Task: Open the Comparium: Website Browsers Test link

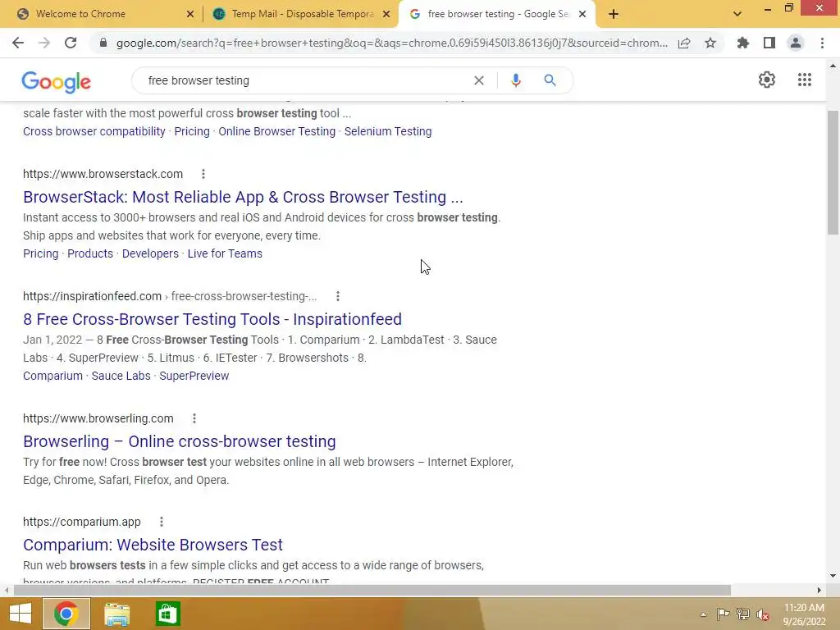Action: point(153,545)
